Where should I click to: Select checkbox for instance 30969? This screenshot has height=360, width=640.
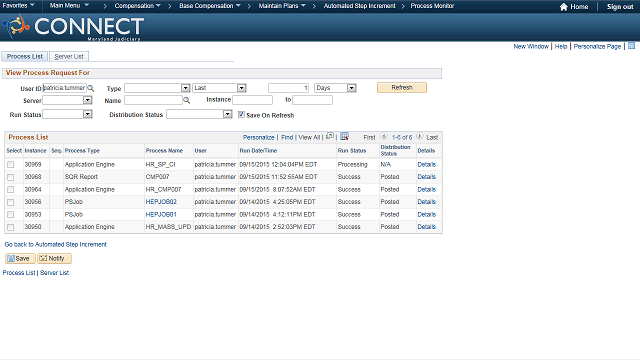[x=11, y=164]
